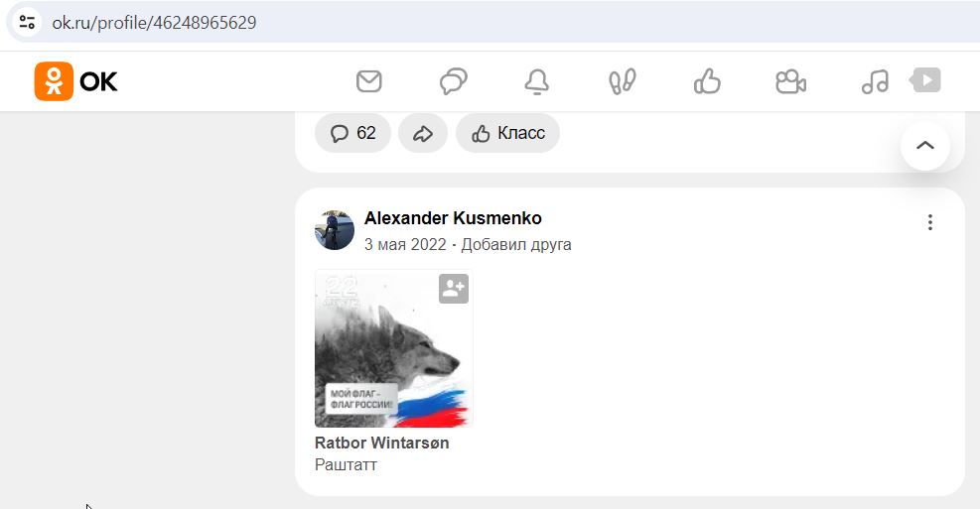The image size is (980, 509).
Task: Click the site info icon in address bar
Action: pyautogui.click(x=27, y=23)
